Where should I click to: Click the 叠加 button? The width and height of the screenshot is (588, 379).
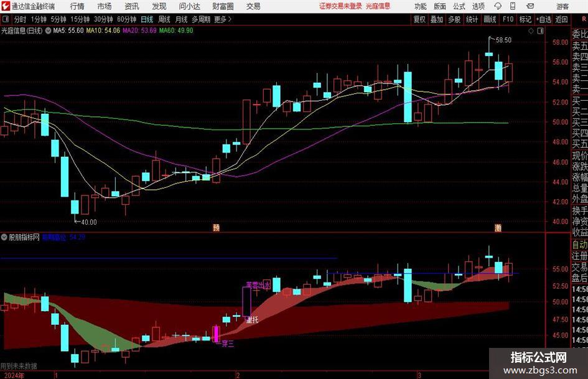point(437,19)
